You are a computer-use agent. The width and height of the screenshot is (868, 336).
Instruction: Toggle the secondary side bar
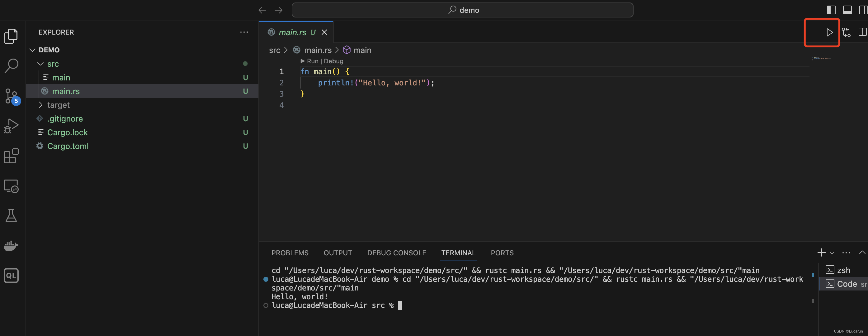click(863, 10)
